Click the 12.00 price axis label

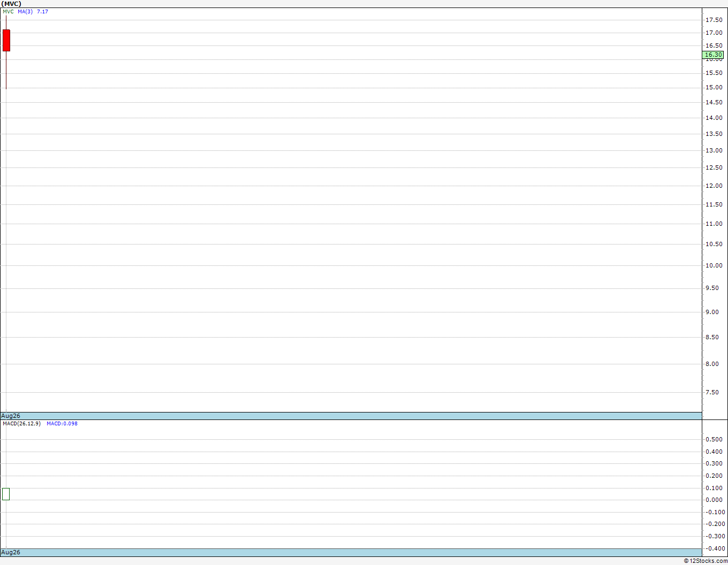click(714, 186)
